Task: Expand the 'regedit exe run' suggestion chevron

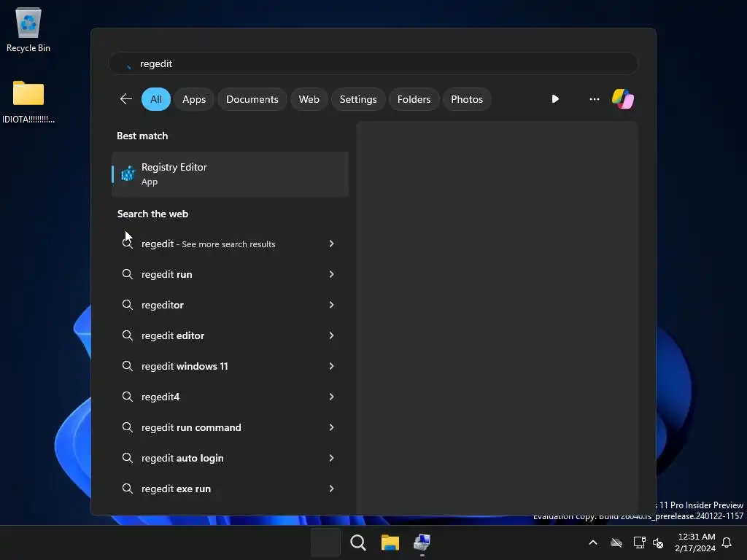Action: (332, 488)
